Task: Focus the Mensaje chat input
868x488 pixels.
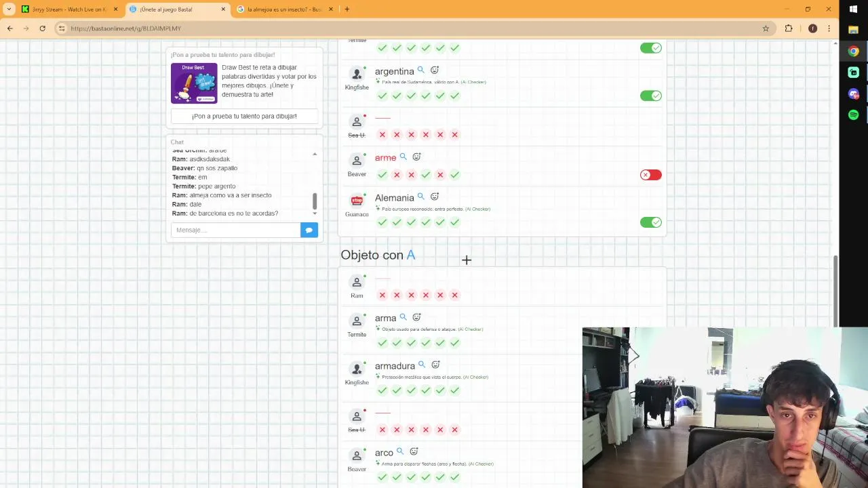Action: click(235, 230)
